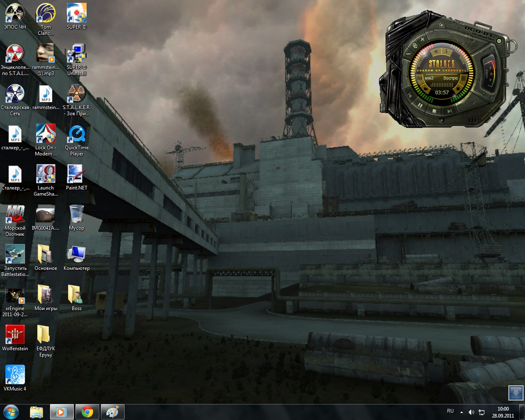Select Lock On Modern Air Combat shortcut

pyautogui.click(x=46, y=140)
